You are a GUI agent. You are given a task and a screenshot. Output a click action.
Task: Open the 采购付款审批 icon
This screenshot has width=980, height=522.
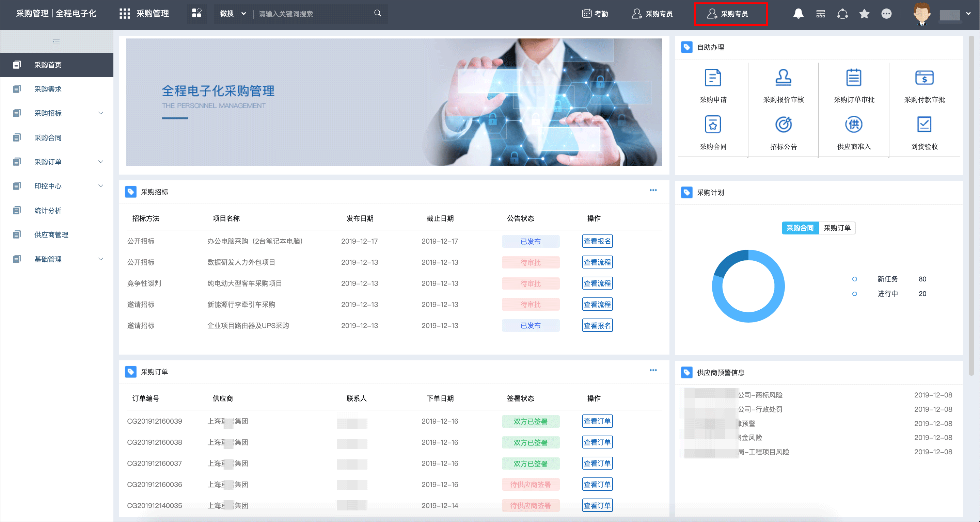coord(924,78)
